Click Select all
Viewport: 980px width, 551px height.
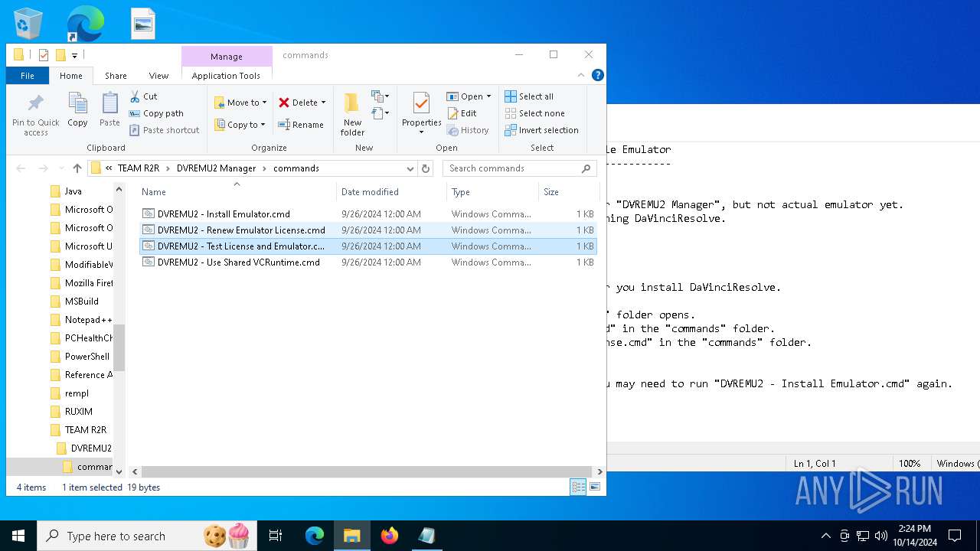click(x=529, y=96)
